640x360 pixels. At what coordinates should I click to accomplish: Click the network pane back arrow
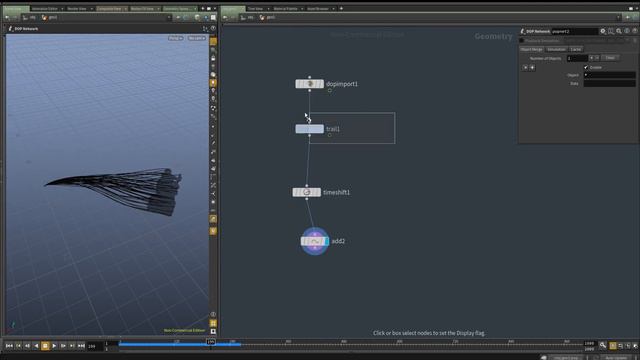point(225,18)
